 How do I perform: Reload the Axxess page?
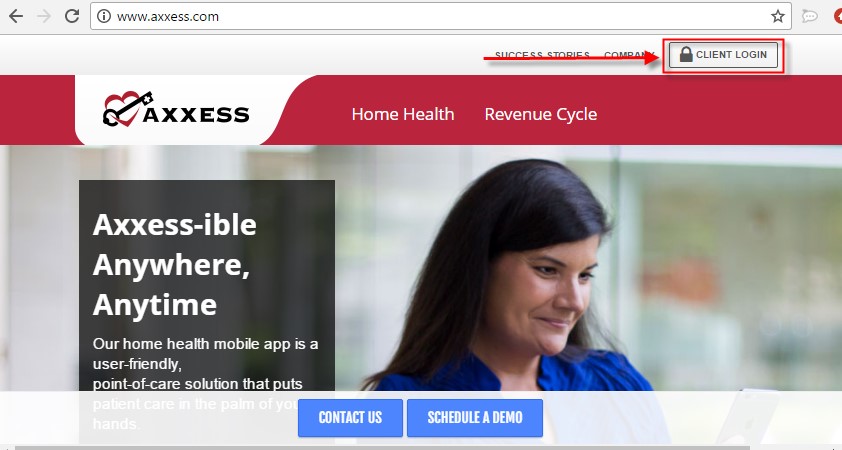(x=72, y=16)
